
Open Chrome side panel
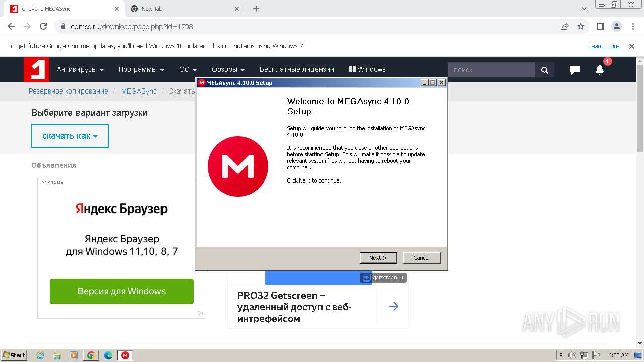coord(600,26)
